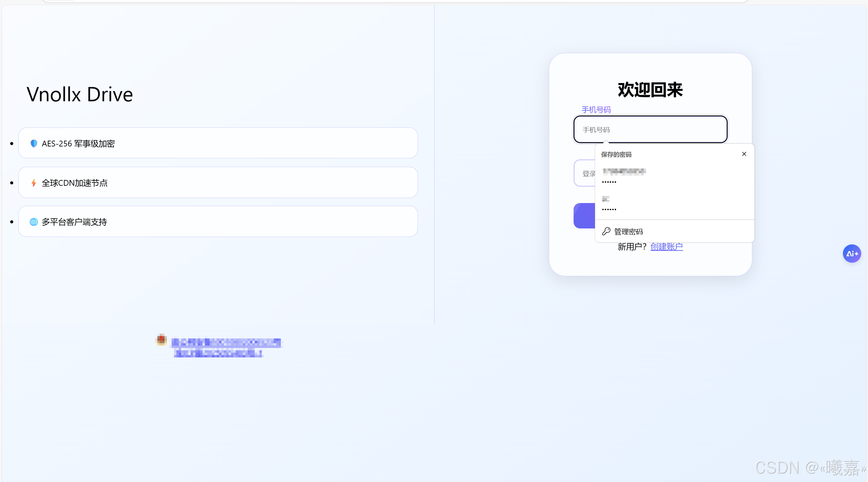Image resolution: width=868 pixels, height=482 pixels.
Task: Click the badge icon before the blurred footer link
Action: [161, 340]
